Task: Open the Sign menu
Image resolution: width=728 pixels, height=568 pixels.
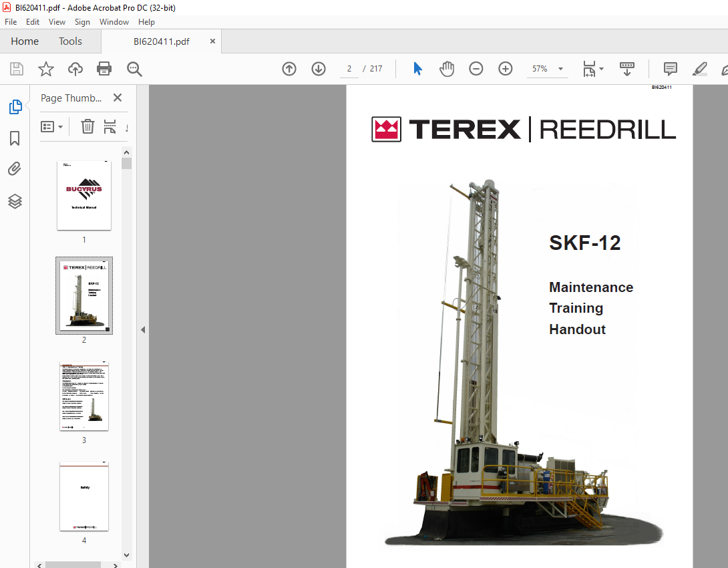Action: 82,22
